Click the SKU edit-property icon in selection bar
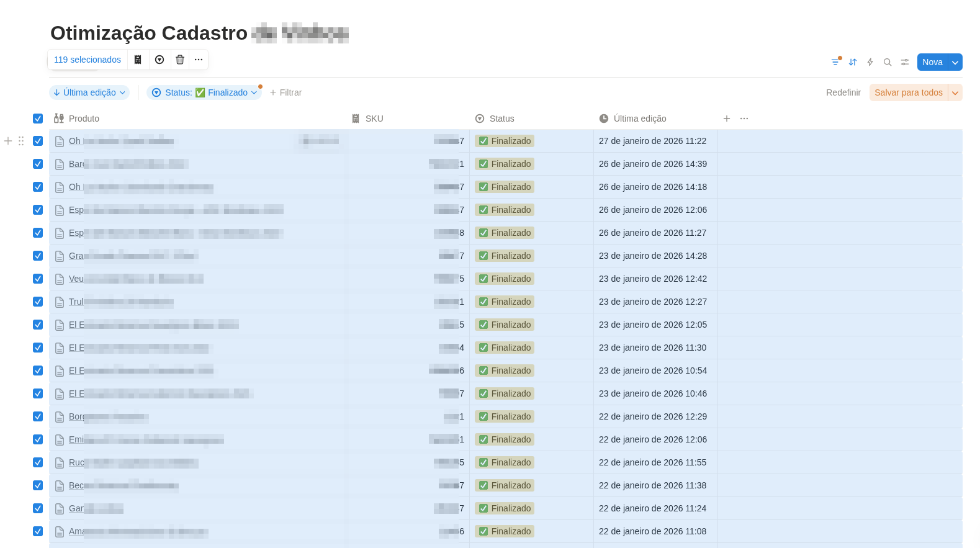This screenshot has height=548, width=980. [138, 60]
